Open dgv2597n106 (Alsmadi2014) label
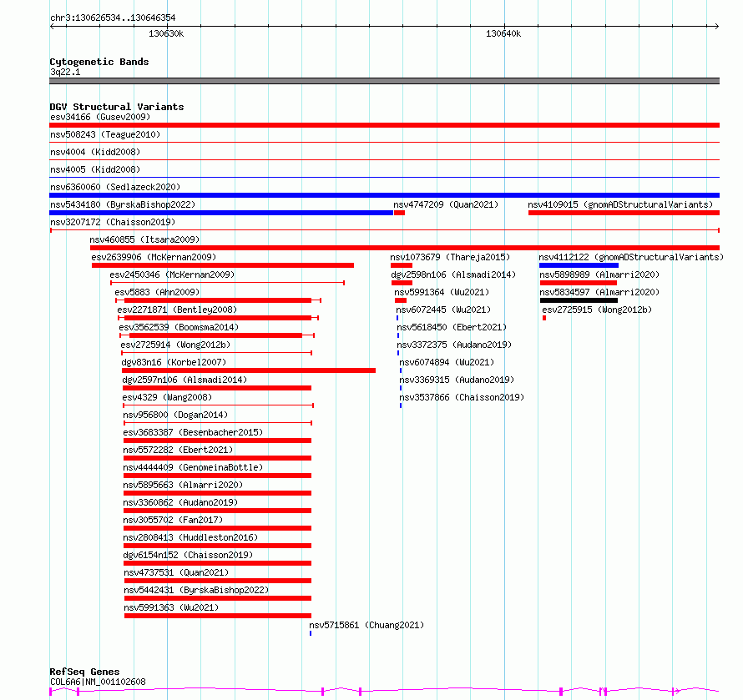The height and width of the screenshot is (700, 743). click(184, 380)
